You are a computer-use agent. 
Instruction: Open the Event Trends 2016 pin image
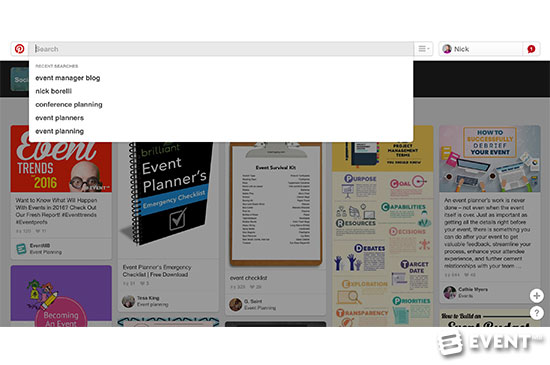(x=61, y=158)
